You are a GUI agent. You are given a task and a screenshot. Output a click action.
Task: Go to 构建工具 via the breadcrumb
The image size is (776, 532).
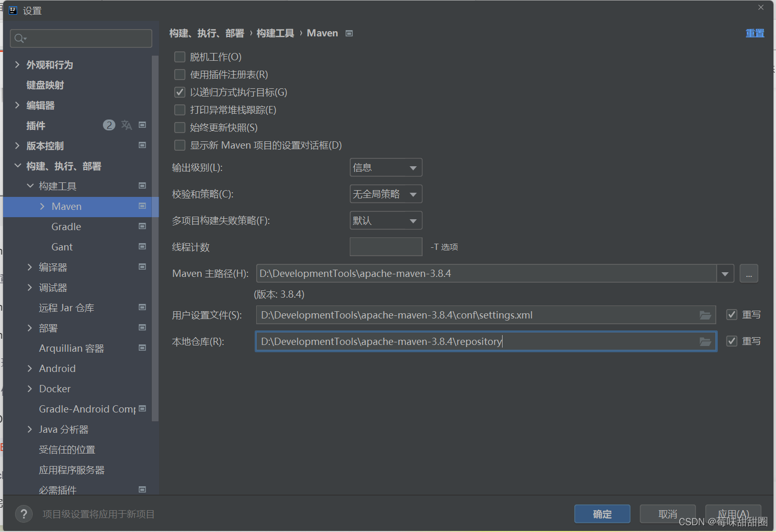pyautogui.click(x=275, y=33)
